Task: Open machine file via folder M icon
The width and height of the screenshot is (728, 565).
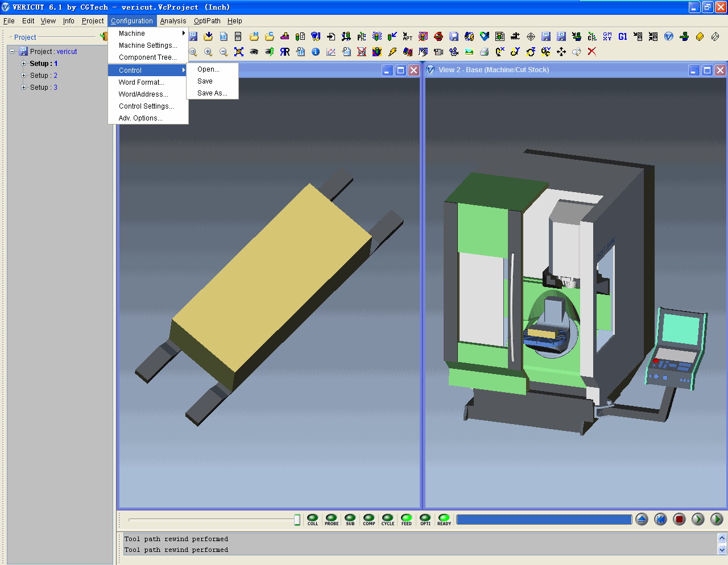Action: click(x=254, y=36)
